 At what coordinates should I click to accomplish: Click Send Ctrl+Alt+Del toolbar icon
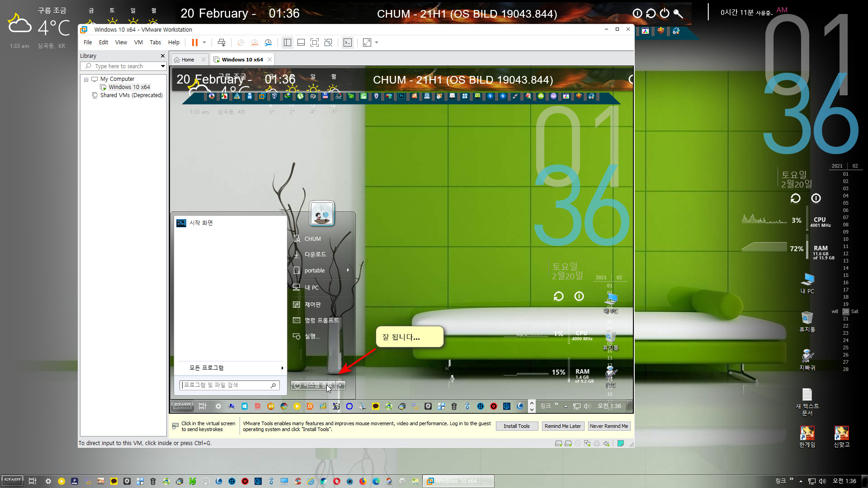pos(222,42)
